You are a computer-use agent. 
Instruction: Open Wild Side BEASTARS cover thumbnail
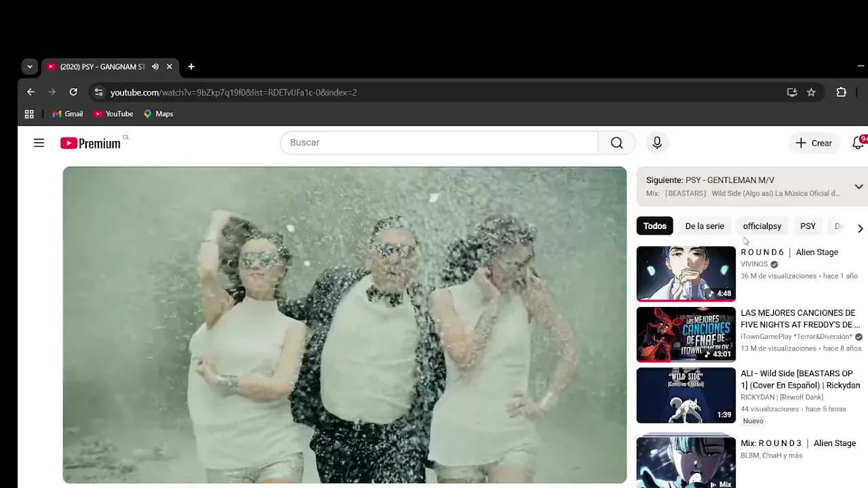point(686,395)
